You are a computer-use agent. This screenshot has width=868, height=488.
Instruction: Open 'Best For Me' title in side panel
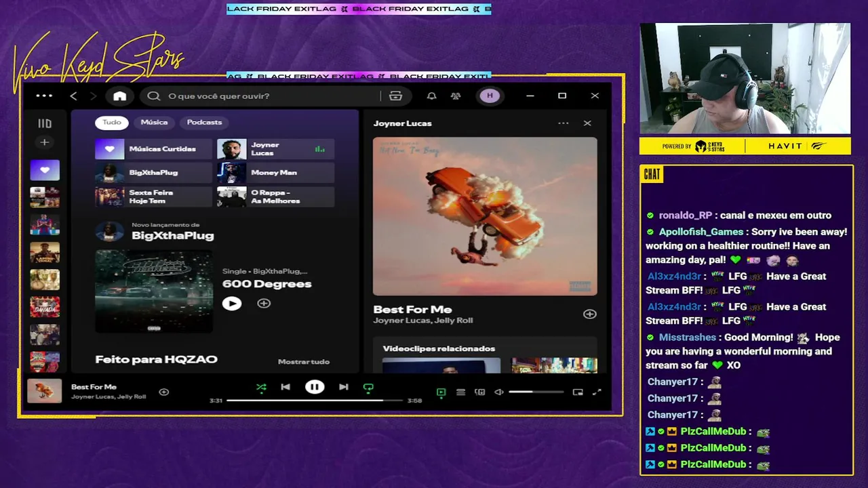click(412, 310)
